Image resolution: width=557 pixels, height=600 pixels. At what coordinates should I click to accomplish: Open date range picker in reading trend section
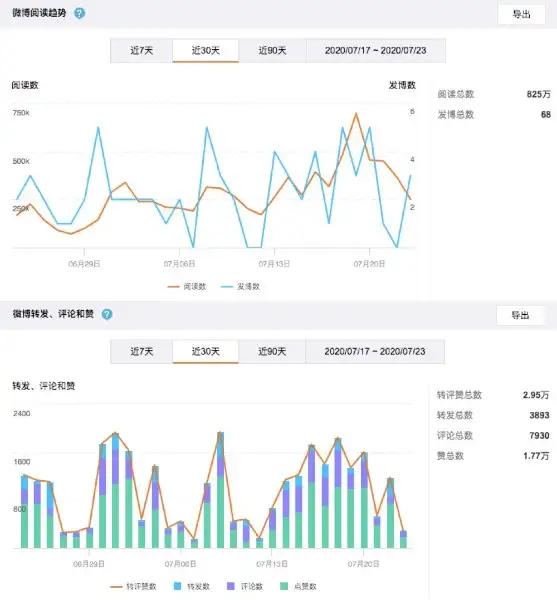pyautogui.click(x=376, y=51)
